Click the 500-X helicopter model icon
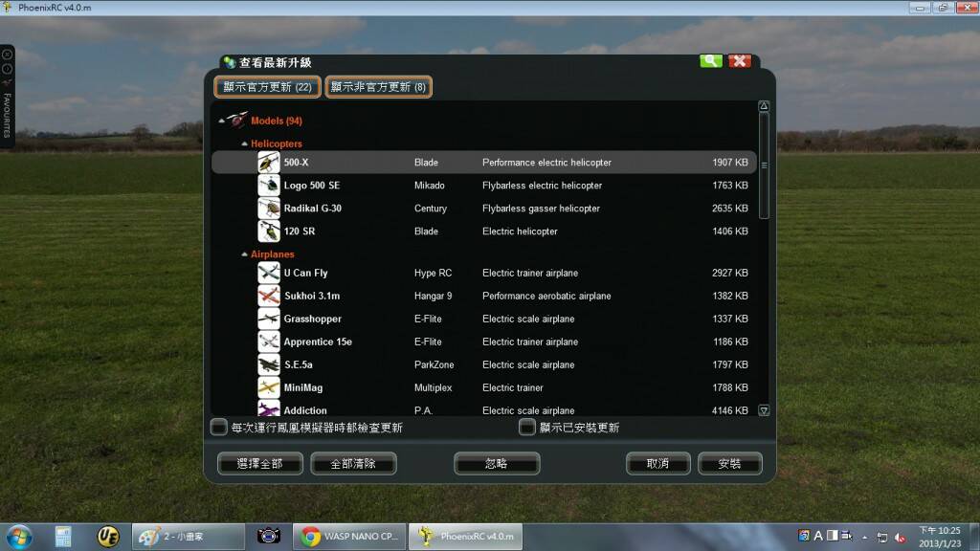The image size is (980, 551). tap(269, 163)
